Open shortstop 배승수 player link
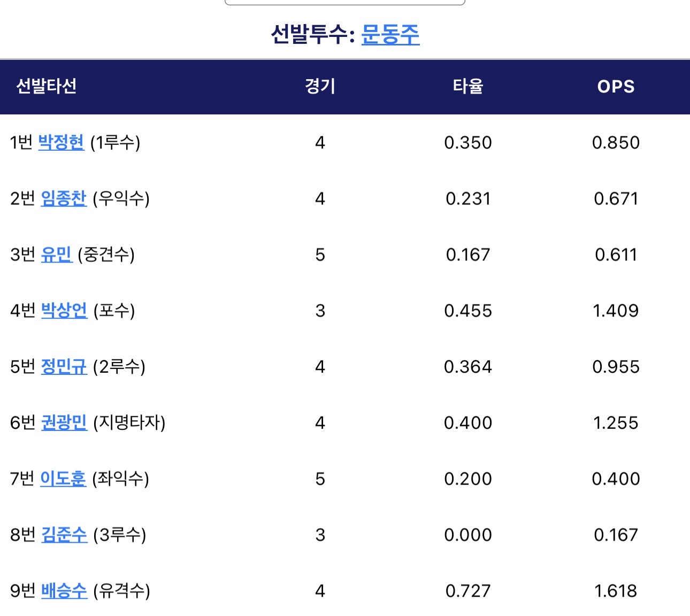Viewport: 690px width, 616px height. tap(64, 591)
